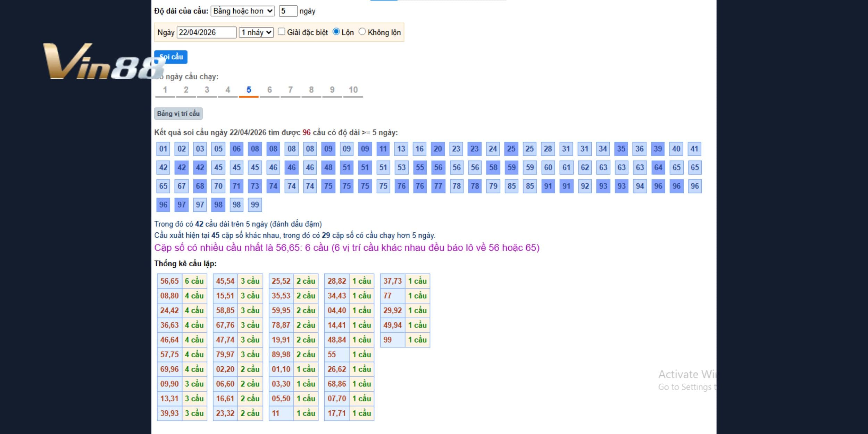Click the date input field 22/04/2026
868x434 pixels.
tap(206, 33)
